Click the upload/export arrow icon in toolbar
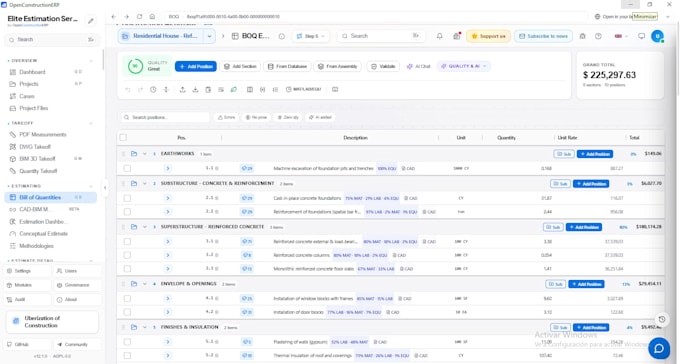Image resolution: width=680 pixels, height=364 pixels. [182, 89]
